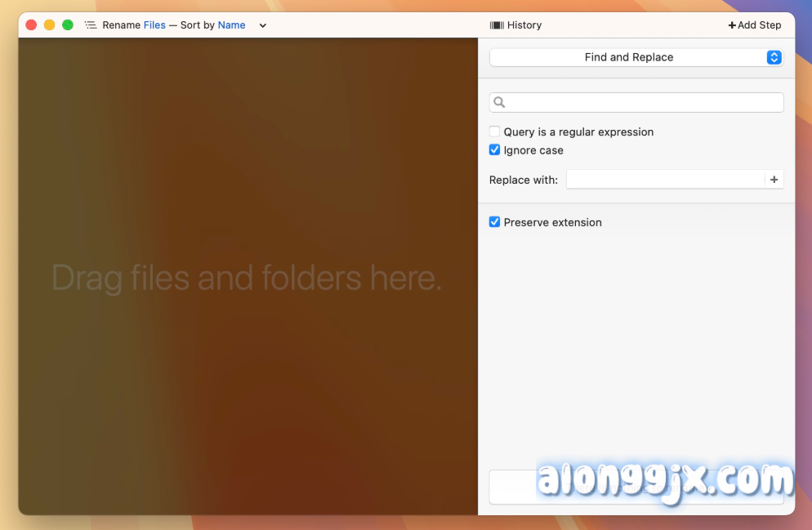Click the green full-screen window button
The image size is (812, 530).
pos(68,25)
